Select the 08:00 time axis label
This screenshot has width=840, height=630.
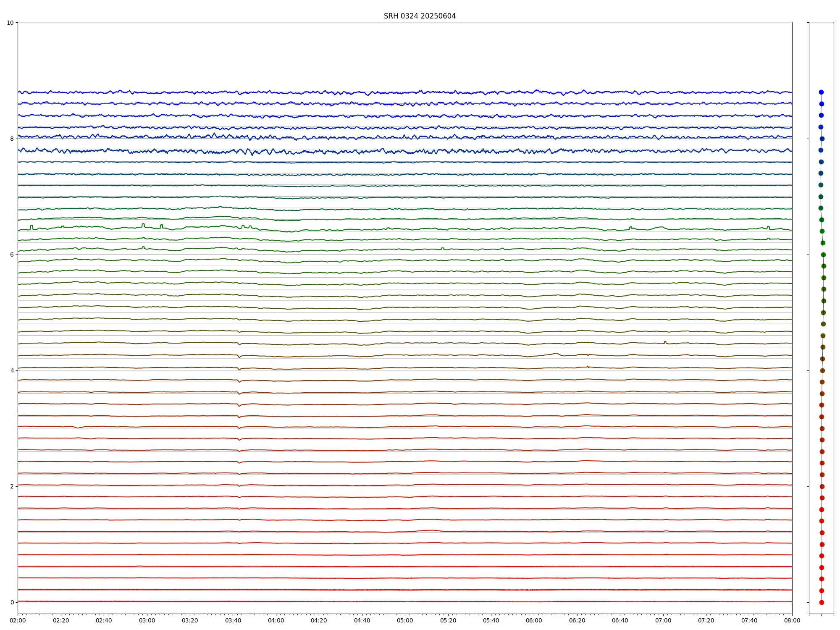792,620
